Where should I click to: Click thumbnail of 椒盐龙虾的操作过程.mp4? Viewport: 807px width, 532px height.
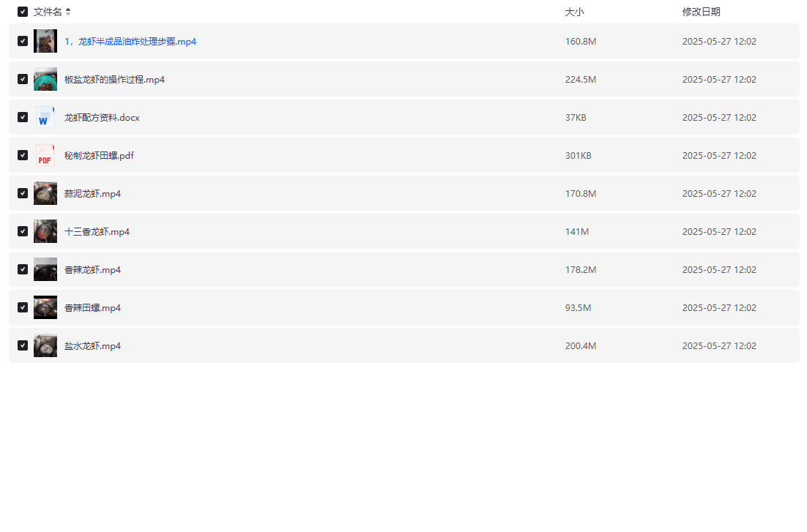[x=45, y=79]
